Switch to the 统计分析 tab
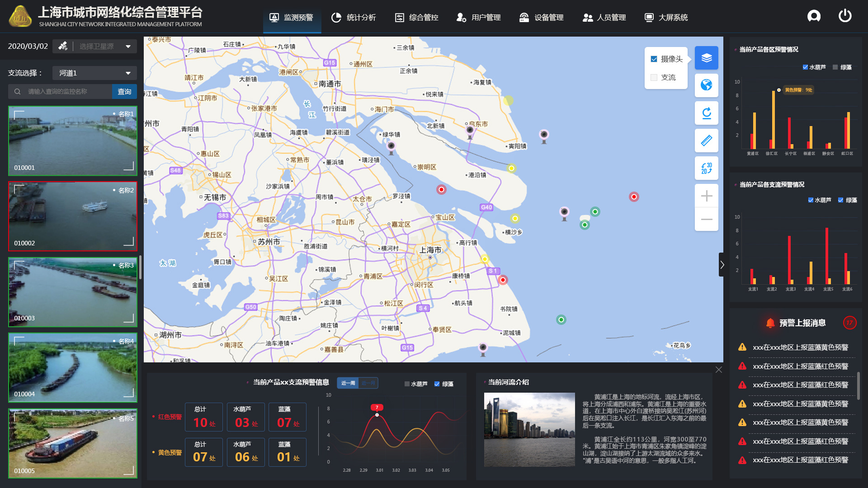868x488 pixels. click(x=354, y=17)
